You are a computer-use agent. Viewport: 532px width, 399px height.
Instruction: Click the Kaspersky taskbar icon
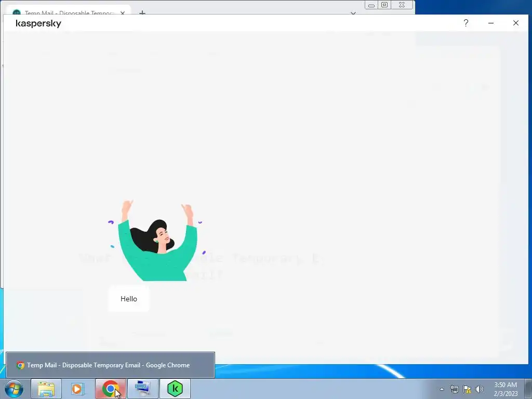point(175,389)
